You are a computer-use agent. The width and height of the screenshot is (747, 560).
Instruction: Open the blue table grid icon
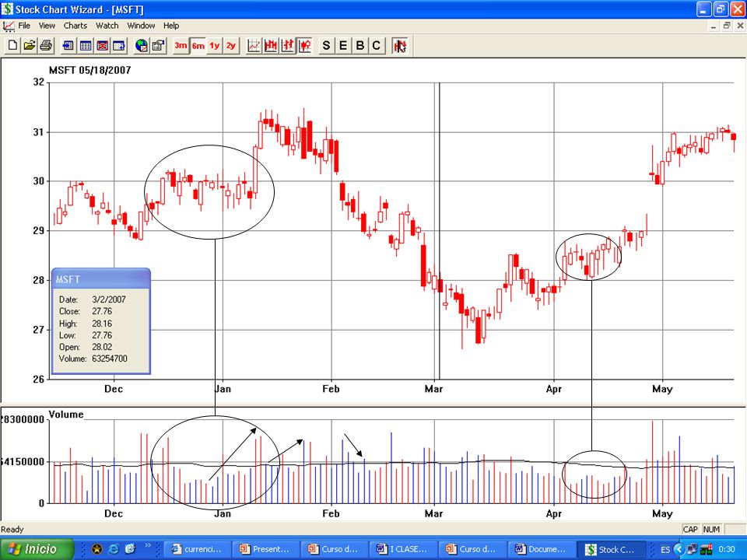(x=86, y=46)
